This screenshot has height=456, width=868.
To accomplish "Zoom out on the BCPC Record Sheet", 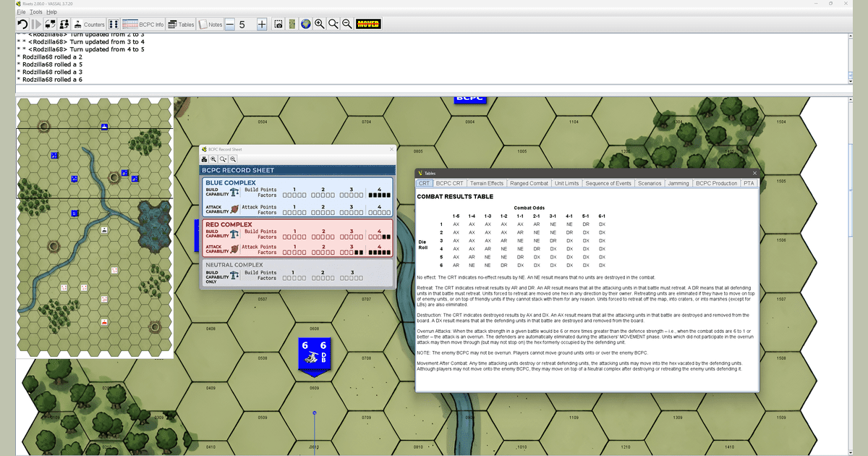I will (x=233, y=159).
